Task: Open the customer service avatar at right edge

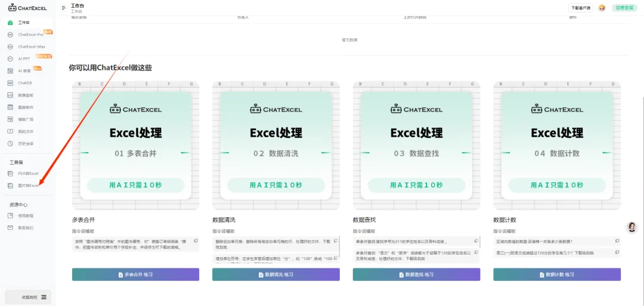Action: coord(631,227)
